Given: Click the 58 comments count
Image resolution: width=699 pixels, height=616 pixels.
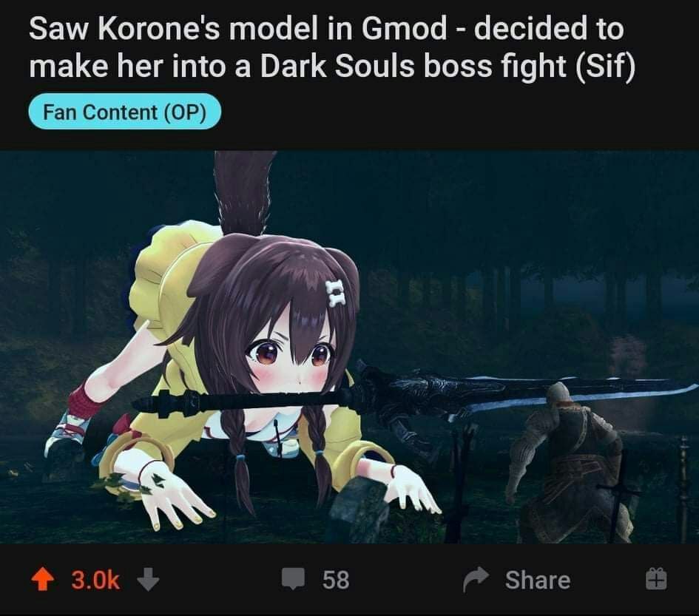Looking at the screenshot, I should pyautogui.click(x=336, y=580).
